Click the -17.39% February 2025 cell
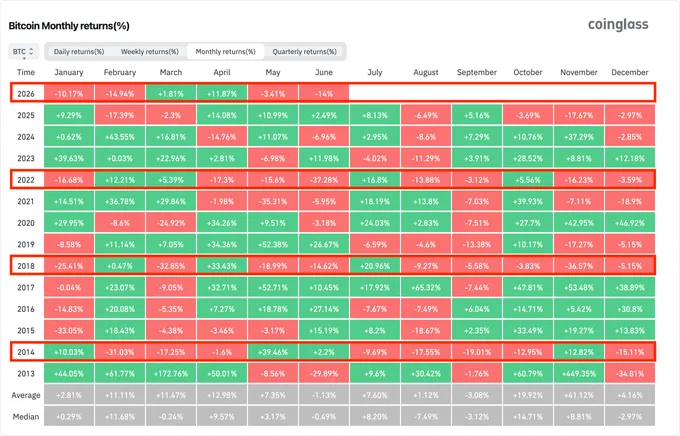Screen dimensions: 680x436 (120, 115)
